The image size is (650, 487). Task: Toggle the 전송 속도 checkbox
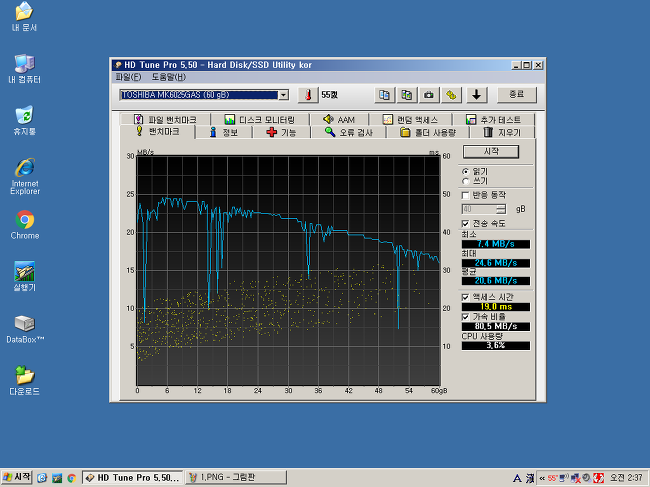click(x=466, y=223)
